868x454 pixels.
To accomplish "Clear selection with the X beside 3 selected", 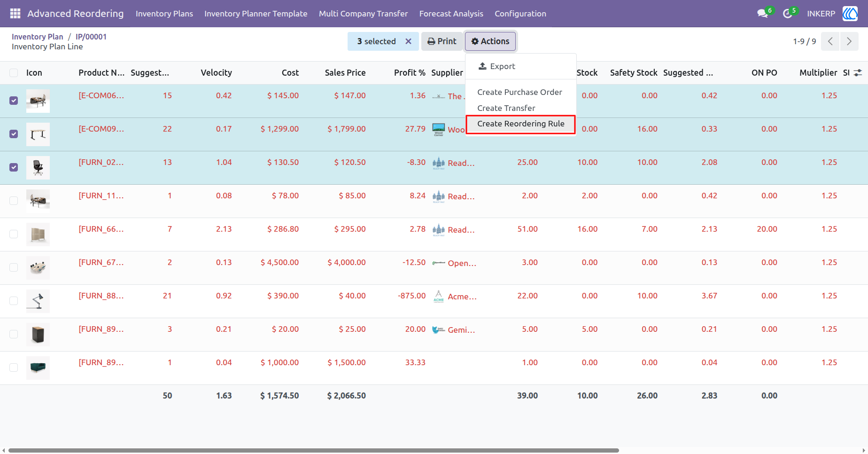I will coord(408,41).
